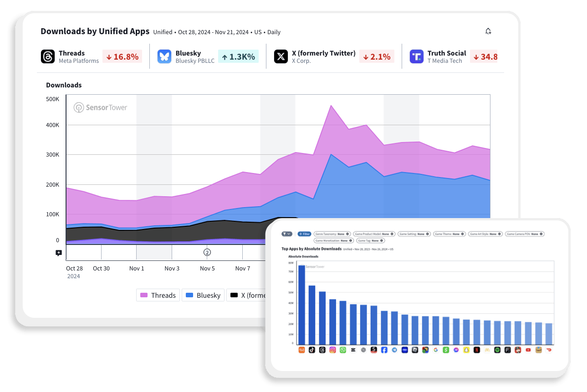Image resolution: width=587 pixels, height=392 pixels.
Task: Select the Messenger icon under the bar chart
Action: 456,350
